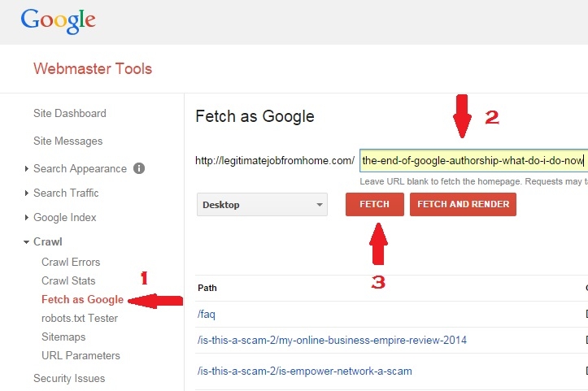Go to Crawl Errors
Screen dimensions: 588x391
point(71,262)
